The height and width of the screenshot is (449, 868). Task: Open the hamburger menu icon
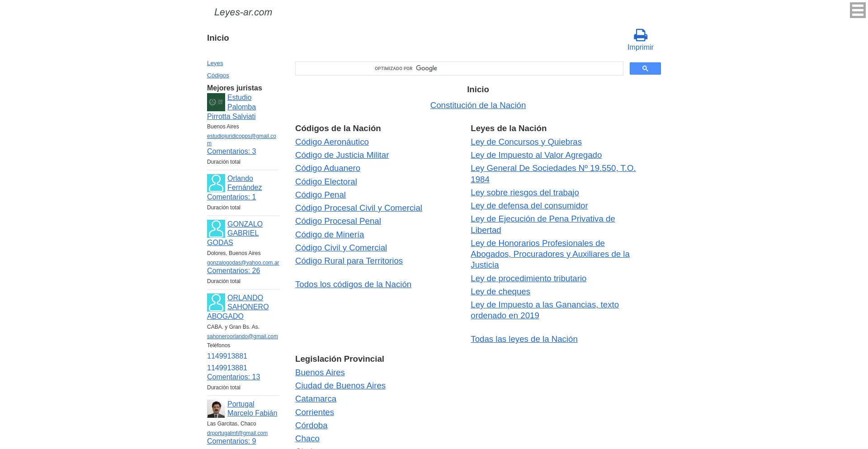pos(857,10)
